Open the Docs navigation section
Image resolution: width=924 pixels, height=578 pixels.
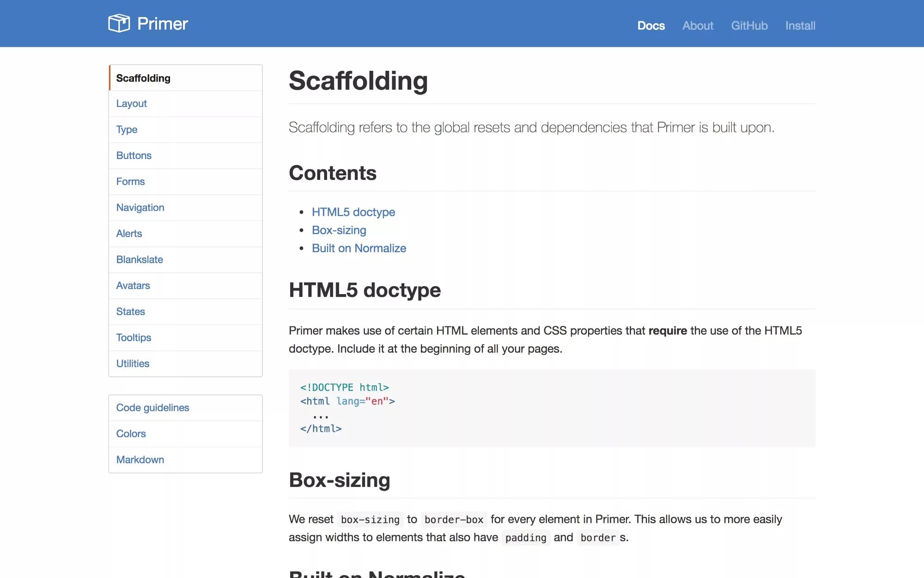click(650, 25)
